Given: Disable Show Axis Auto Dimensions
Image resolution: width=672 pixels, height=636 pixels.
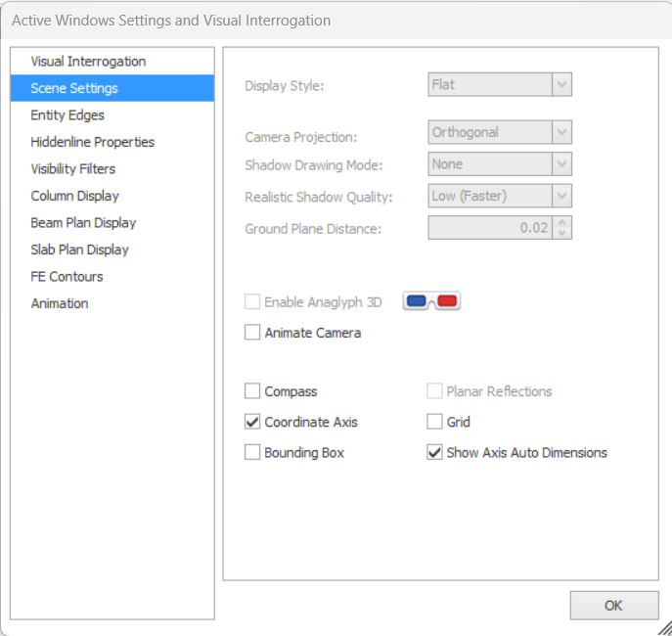Looking at the screenshot, I should [x=435, y=452].
